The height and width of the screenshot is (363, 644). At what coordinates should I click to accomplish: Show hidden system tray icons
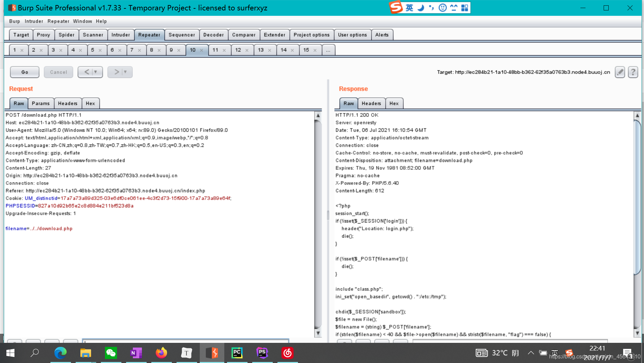tap(531, 353)
